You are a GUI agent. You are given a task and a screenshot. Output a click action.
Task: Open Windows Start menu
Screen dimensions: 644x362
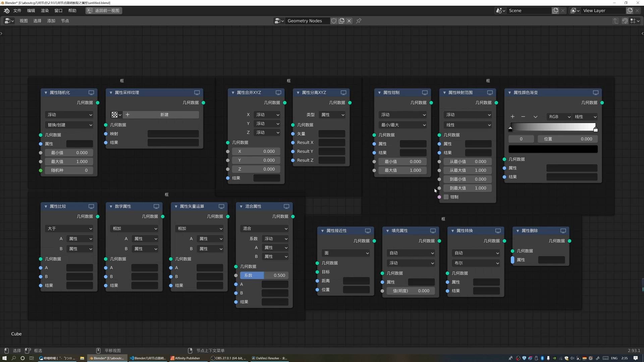5,358
